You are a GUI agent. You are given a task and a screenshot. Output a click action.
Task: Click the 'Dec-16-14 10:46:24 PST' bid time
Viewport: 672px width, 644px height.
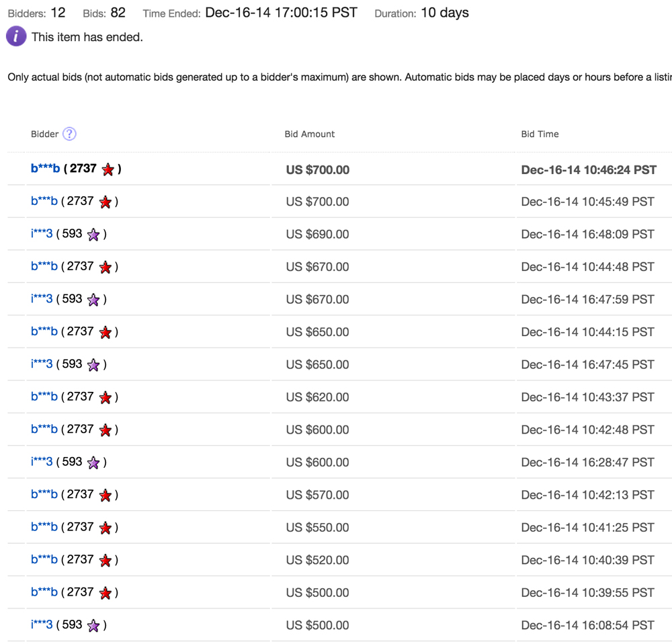pos(589,170)
